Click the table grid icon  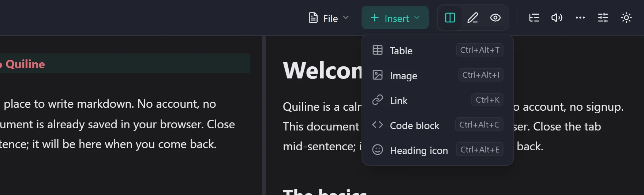pyautogui.click(x=378, y=50)
